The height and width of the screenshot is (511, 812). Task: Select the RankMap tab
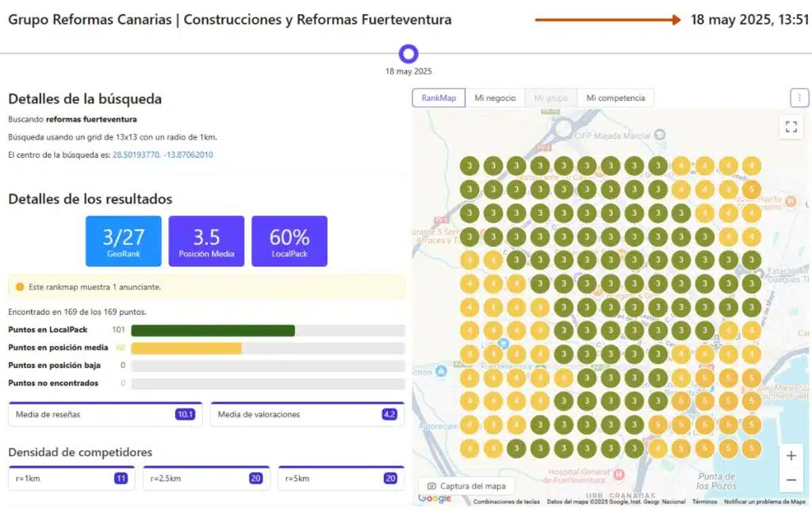(x=439, y=98)
